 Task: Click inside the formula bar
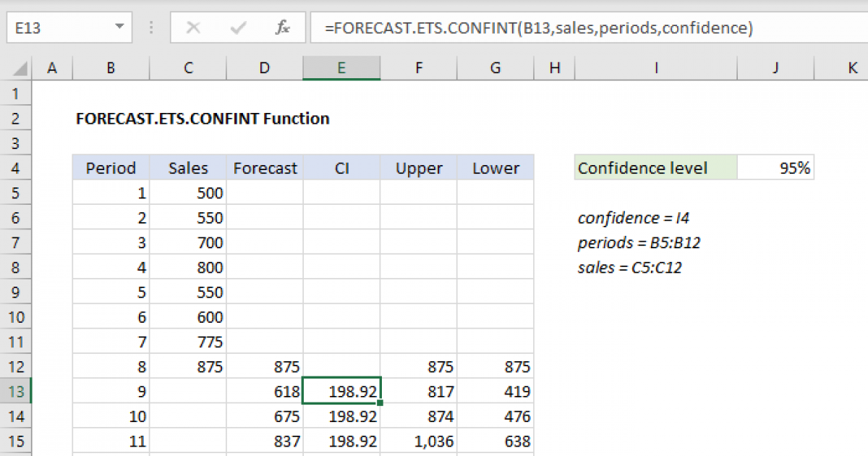click(x=506, y=28)
